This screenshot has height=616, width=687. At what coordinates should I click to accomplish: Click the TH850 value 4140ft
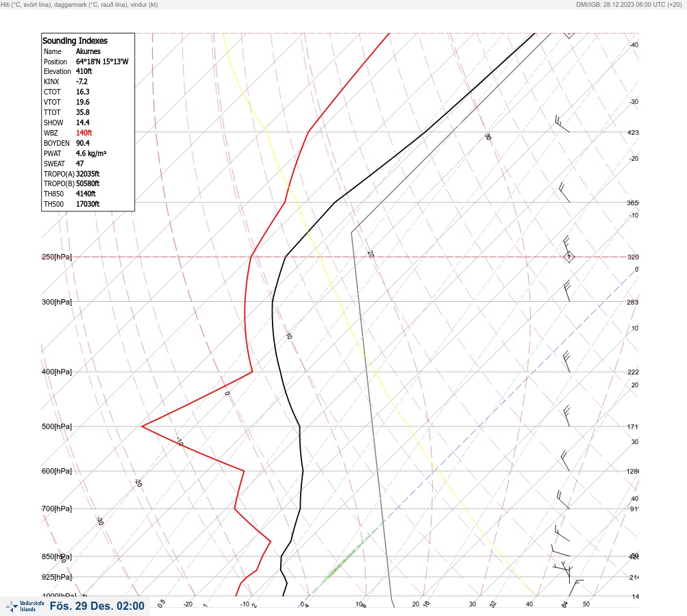[x=86, y=194]
